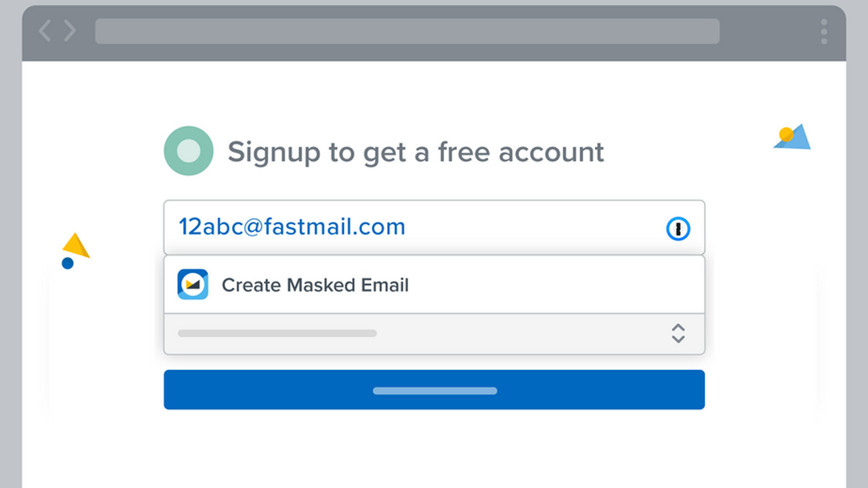Select Create Masked Email option
This screenshot has height=488, width=868.
434,285
